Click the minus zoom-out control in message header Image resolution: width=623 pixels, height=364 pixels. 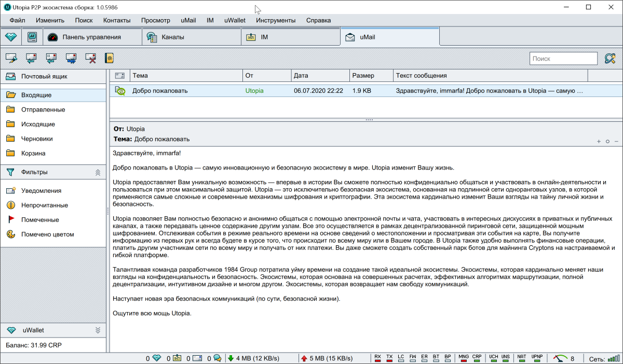point(616,141)
